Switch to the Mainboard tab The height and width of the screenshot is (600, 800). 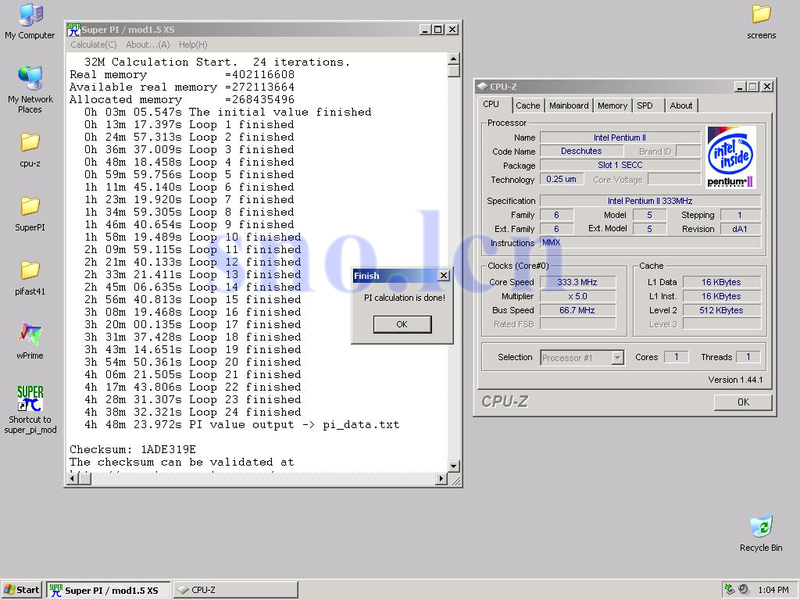568,106
